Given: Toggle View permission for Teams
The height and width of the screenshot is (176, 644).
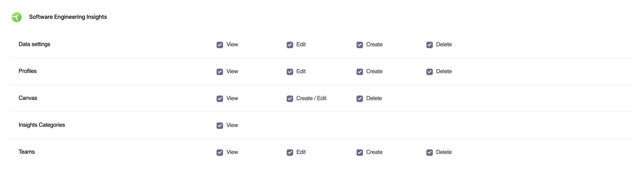Looking at the screenshot, I should click(220, 152).
